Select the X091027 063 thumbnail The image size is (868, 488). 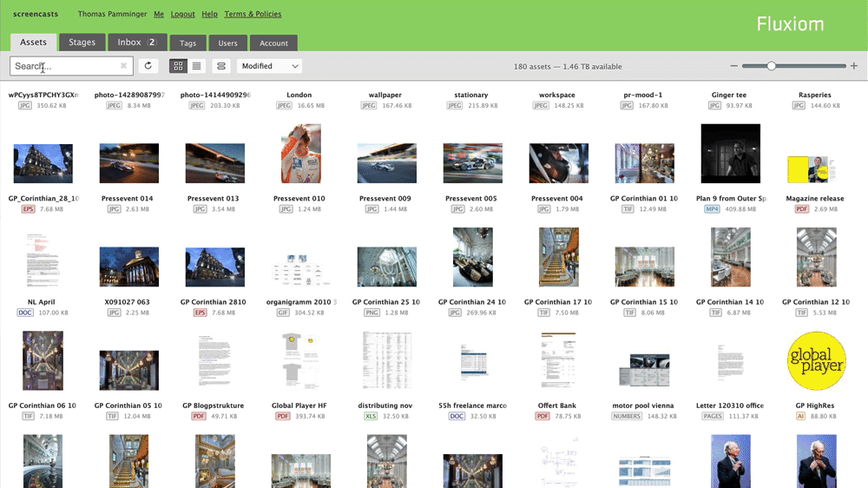point(129,267)
